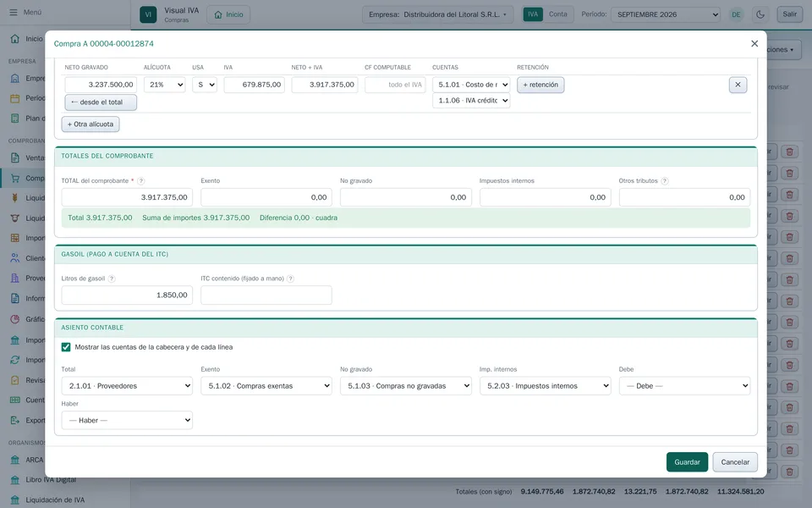Open the USA dropdown showing S

[205, 85]
